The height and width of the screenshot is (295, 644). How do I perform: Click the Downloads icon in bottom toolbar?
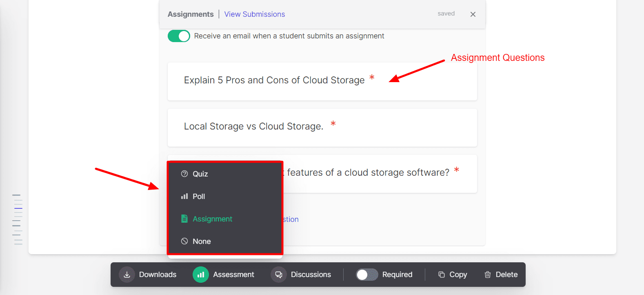coord(127,275)
